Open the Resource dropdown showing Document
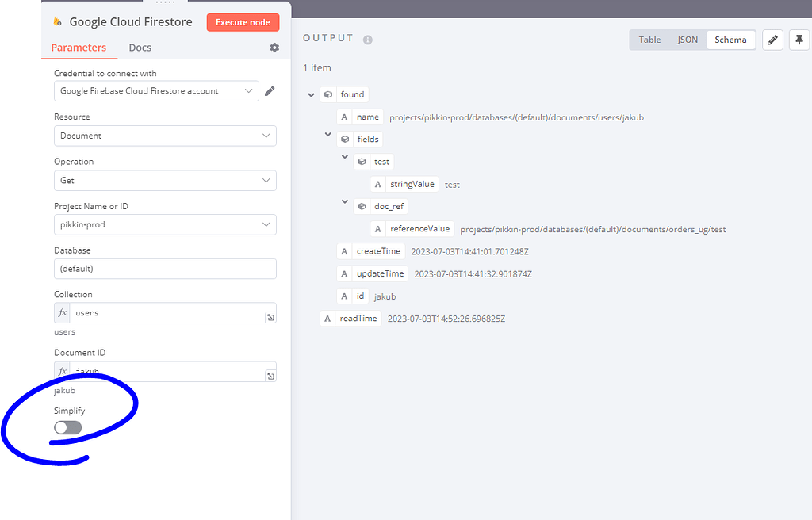This screenshot has height=520, width=812. 164,136
